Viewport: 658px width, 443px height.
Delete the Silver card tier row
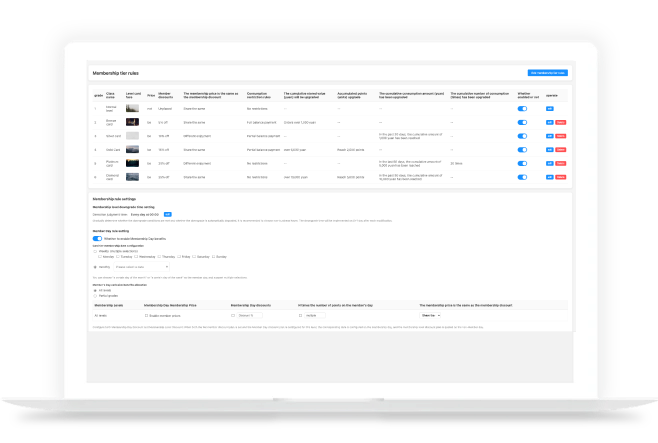click(560, 135)
